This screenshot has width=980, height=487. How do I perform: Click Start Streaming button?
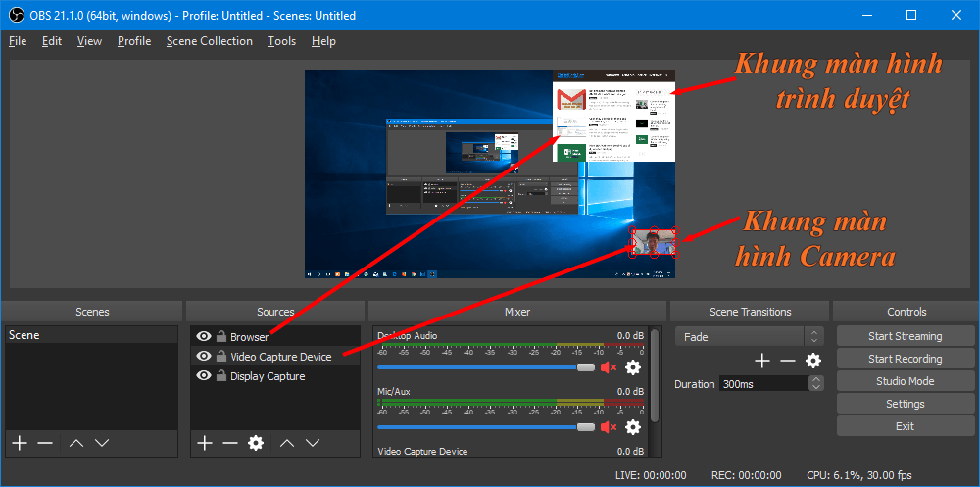[905, 336]
